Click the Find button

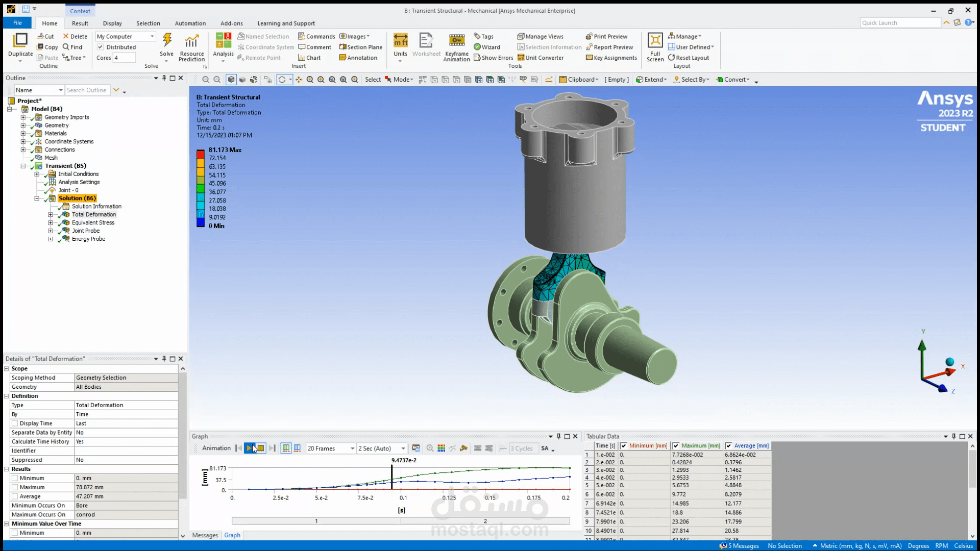click(72, 47)
